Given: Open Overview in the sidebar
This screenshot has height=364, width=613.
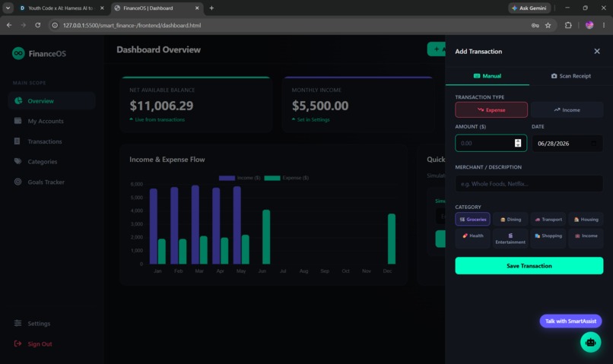Looking at the screenshot, I should point(52,101).
